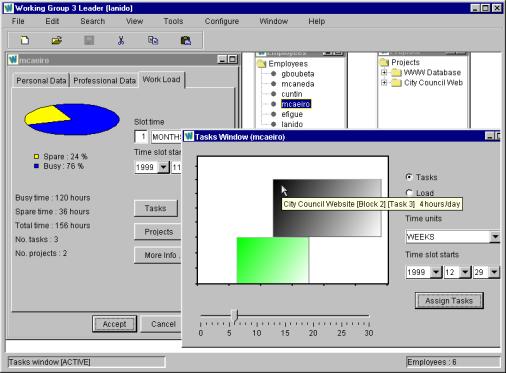Open month 12 dropdown in Tasks Window
The image size is (506, 373).
pos(465,272)
